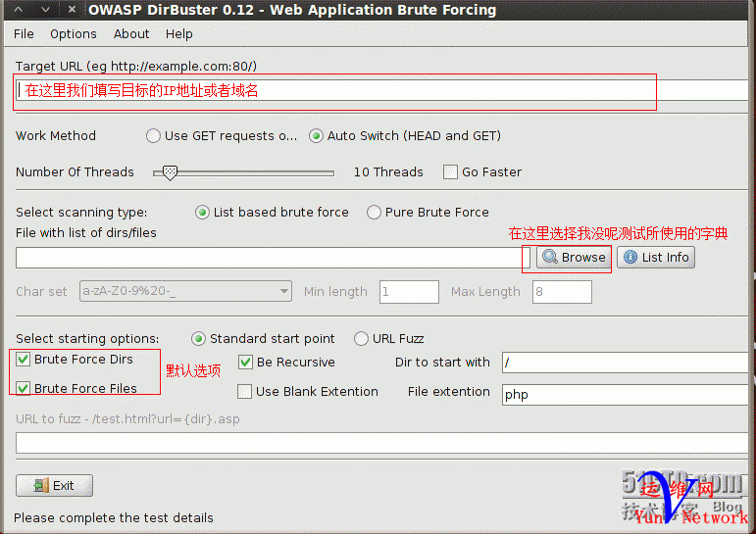Click the List Info button
756x534 pixels.
click(x=656, y=258)
